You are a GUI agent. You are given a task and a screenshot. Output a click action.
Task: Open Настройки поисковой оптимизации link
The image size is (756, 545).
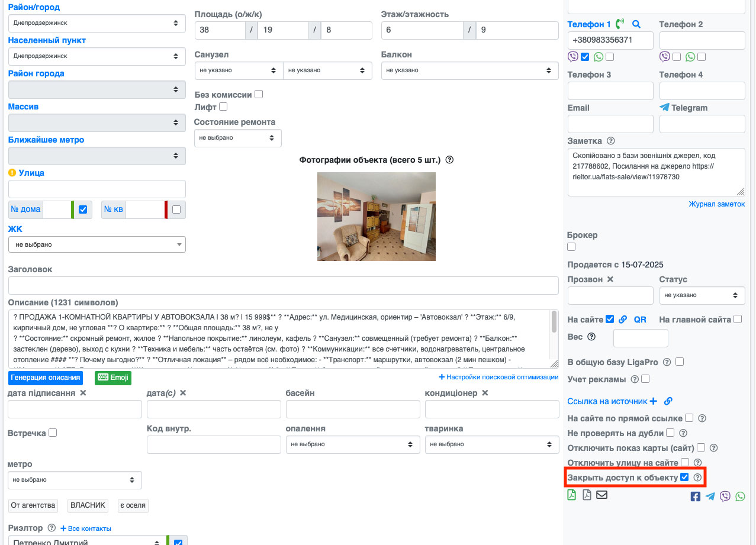pyautogui.click(x=498, y=378)
